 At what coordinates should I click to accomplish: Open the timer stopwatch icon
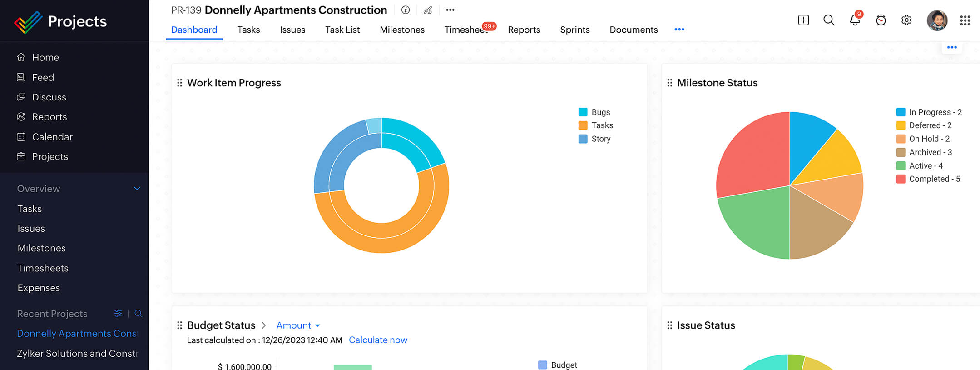(881, 20)
